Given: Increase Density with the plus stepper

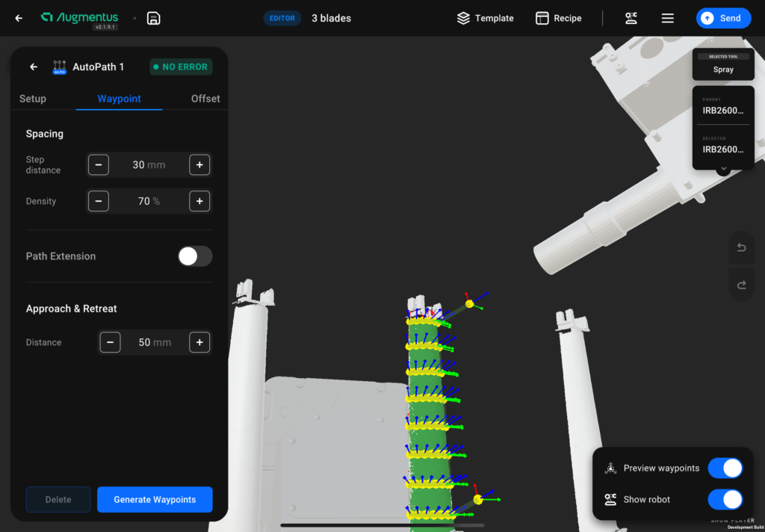Looking at the screenshot, I should coord(199,201).
